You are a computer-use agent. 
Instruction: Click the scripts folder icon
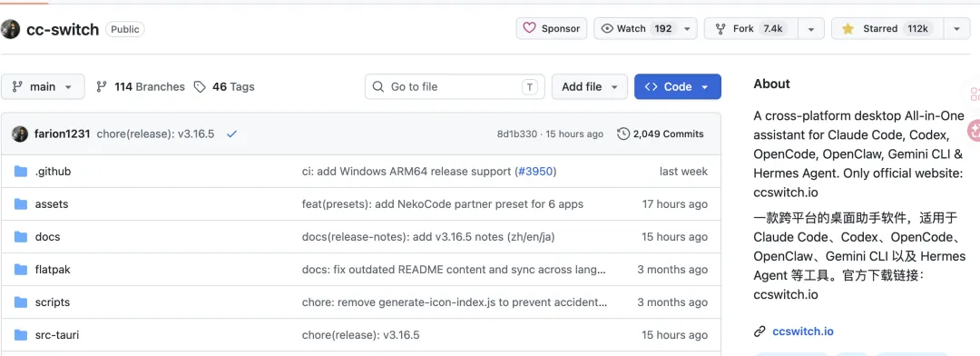(x=21, y=302)
